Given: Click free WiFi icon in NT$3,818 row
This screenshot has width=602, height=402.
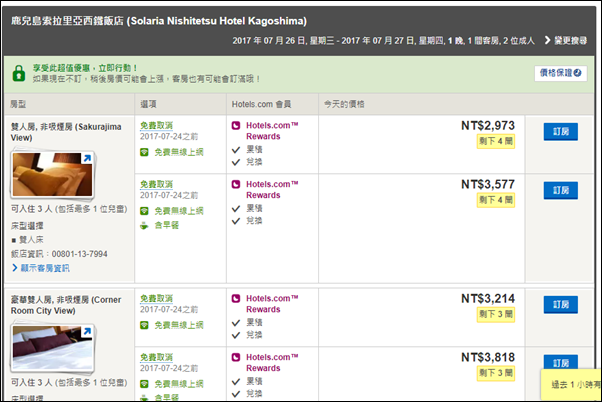Looking at the screenshot, I should (x=144, y=384).
